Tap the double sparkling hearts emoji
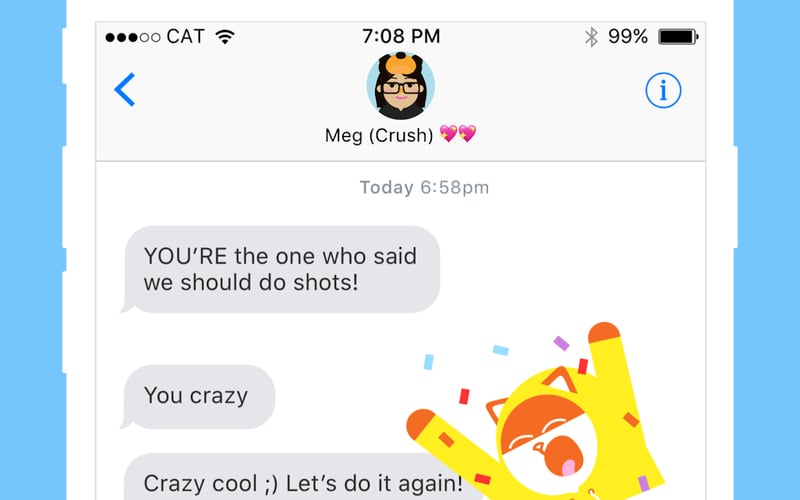 pos(458,134)
